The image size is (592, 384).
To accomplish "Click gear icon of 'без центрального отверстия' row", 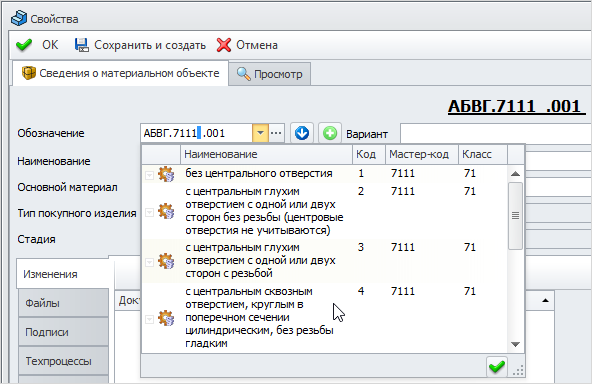I will [x=166, y=174].
